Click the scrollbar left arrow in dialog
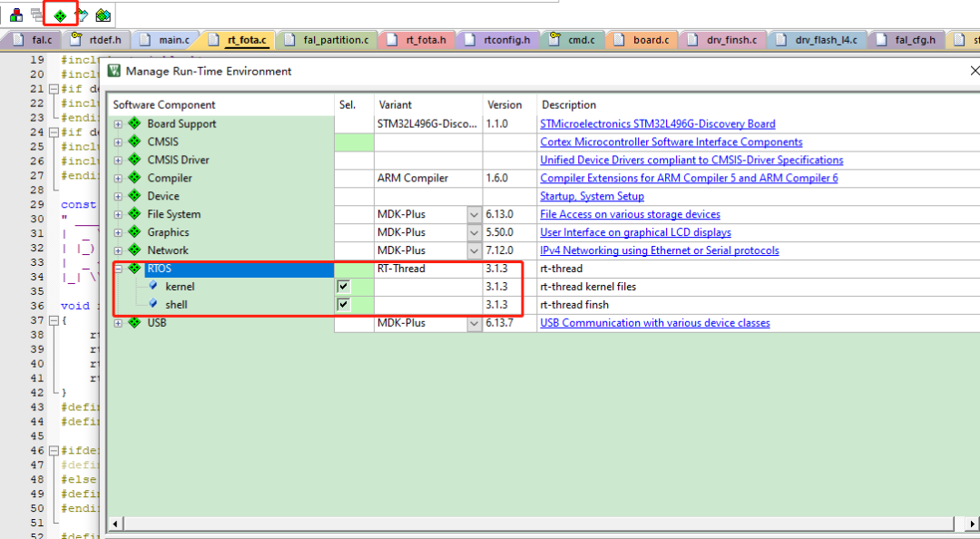 pos(114,524)
